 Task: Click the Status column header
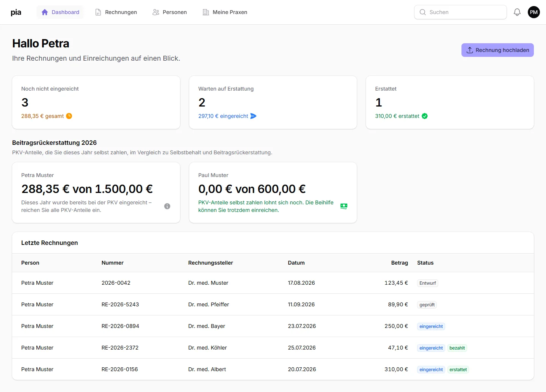click(x=425, y=263)
